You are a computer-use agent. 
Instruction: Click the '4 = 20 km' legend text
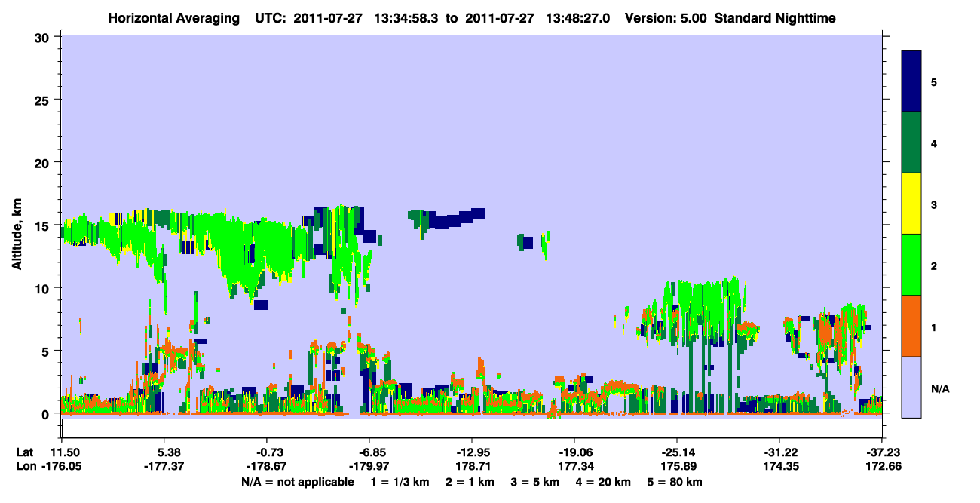tap(604, 482)
